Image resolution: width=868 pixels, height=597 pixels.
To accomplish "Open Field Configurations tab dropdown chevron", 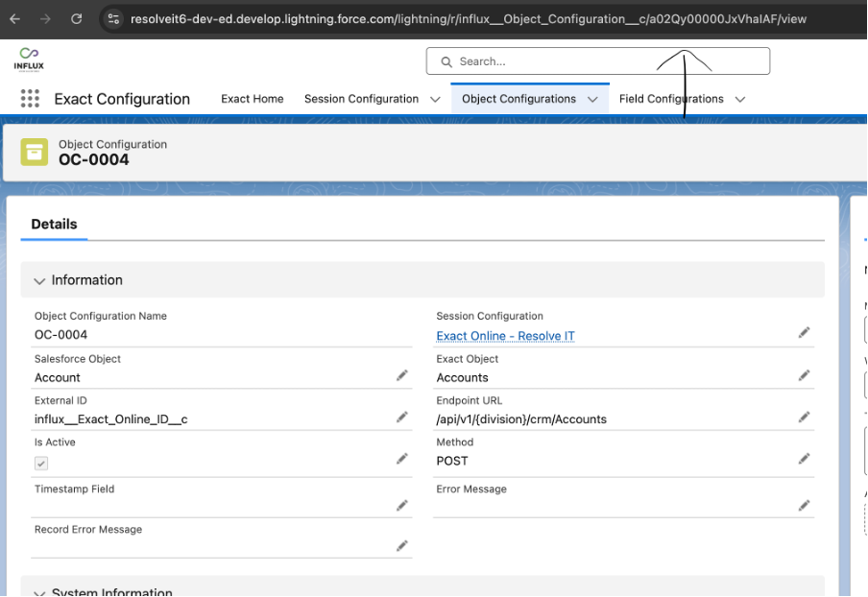I will (x=740, y=100).
